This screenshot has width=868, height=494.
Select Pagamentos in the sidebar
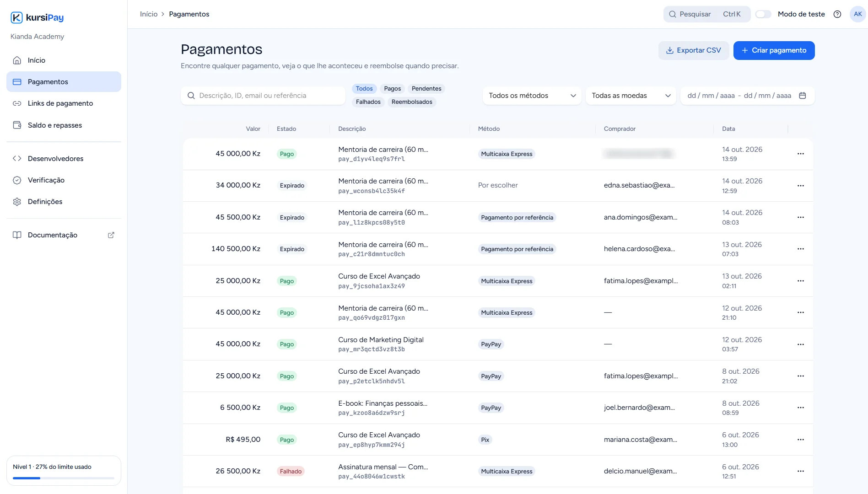click(64, 82)
